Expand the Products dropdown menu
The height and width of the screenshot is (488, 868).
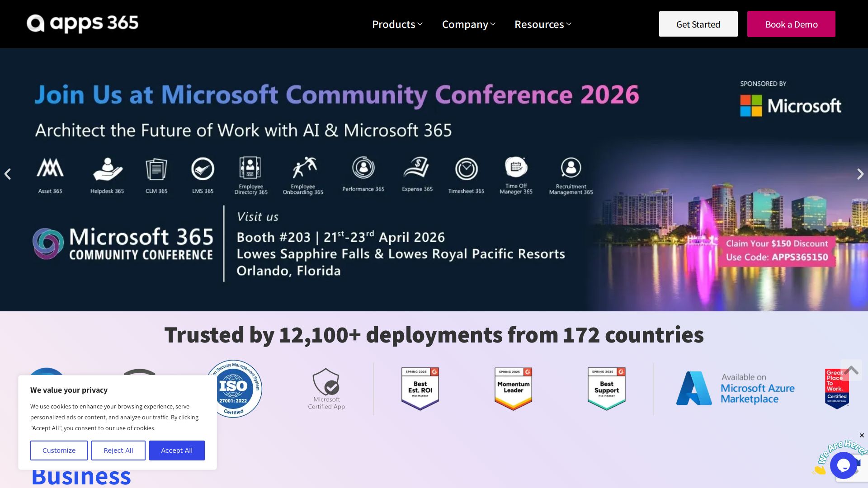pyautogui.click(x=397, y=24)
